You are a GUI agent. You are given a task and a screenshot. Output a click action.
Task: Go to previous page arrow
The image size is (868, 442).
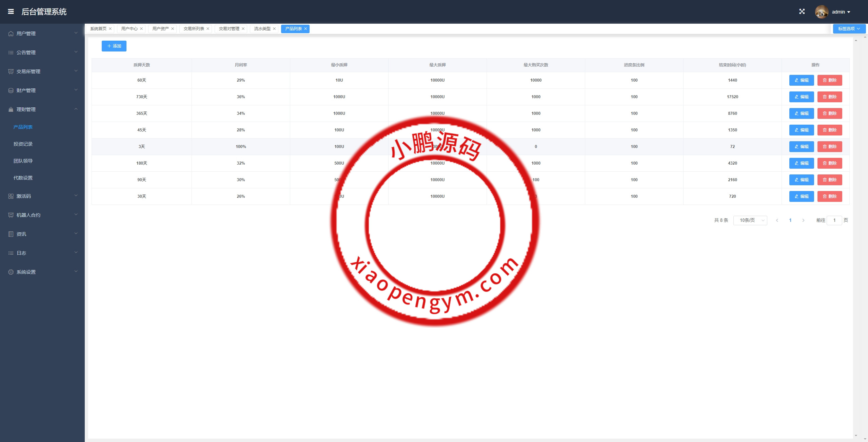(777, 220)
